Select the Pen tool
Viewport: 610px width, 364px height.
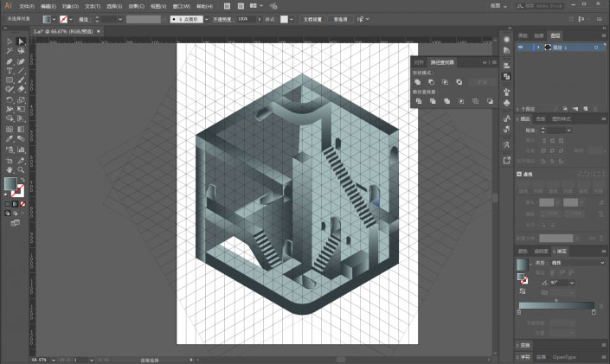coord(10,61)
